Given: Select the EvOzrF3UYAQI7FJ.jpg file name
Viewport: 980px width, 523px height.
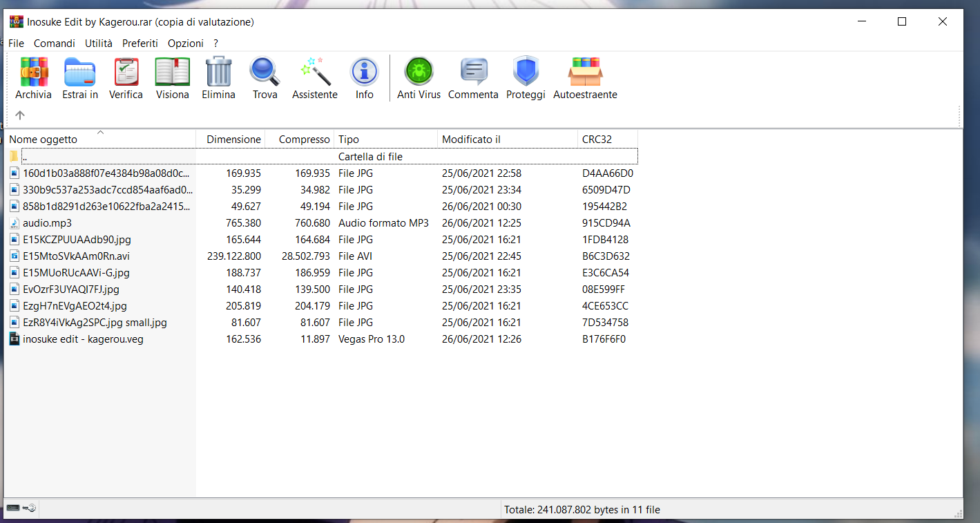Looking at the screenshot, I should [x=71, y=289].
